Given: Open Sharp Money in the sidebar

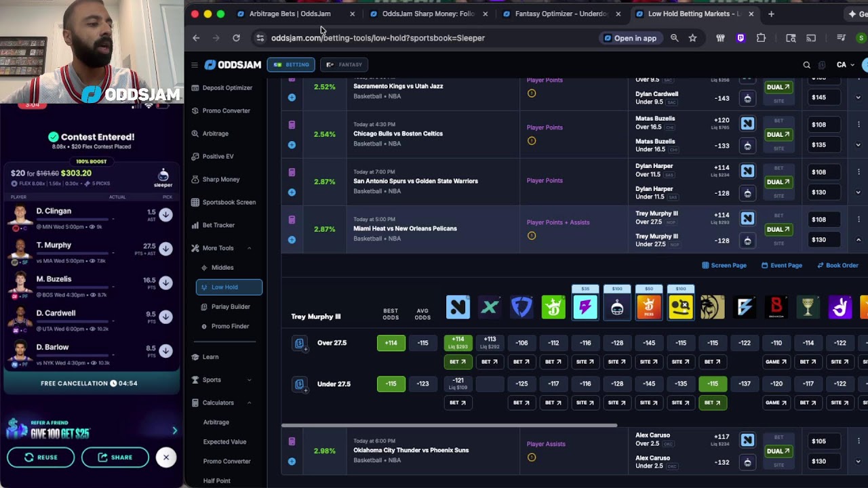Looking at the screenshot, I should click(x=220, y=180).
